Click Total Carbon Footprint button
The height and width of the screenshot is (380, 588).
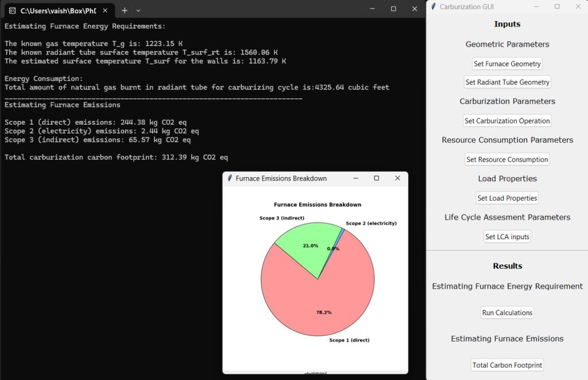[507, 365]
